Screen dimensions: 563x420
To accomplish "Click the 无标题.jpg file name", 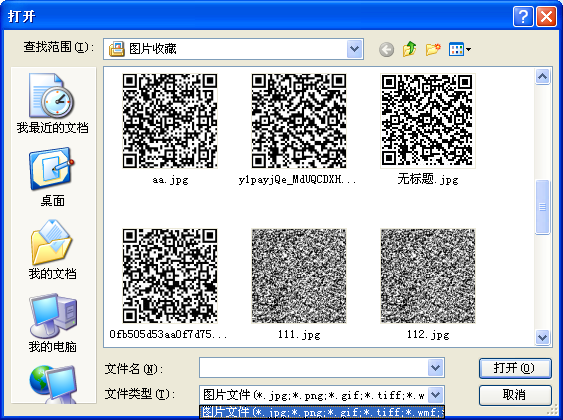I will [428, 179].
